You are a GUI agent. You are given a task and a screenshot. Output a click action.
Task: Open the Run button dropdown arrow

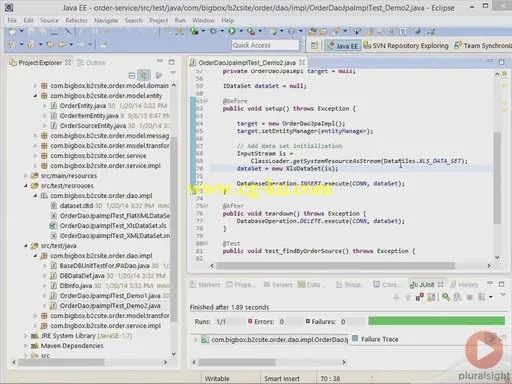tap(241, 31)
